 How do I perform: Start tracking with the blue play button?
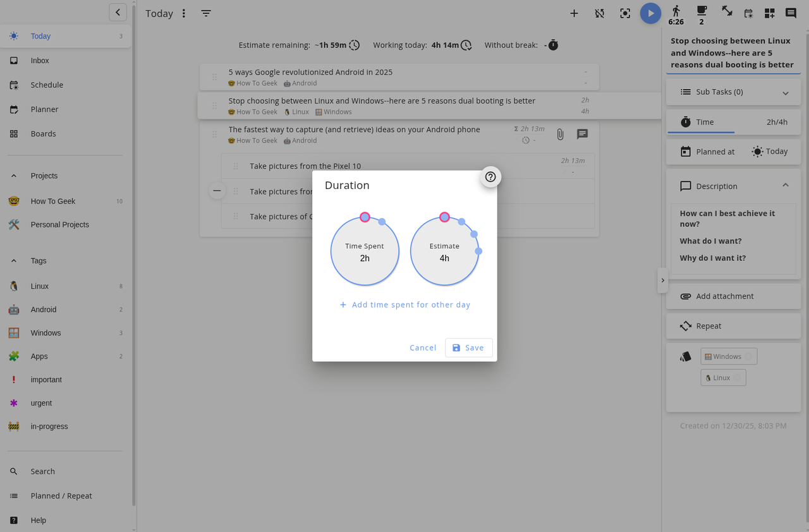pos(650,13)
